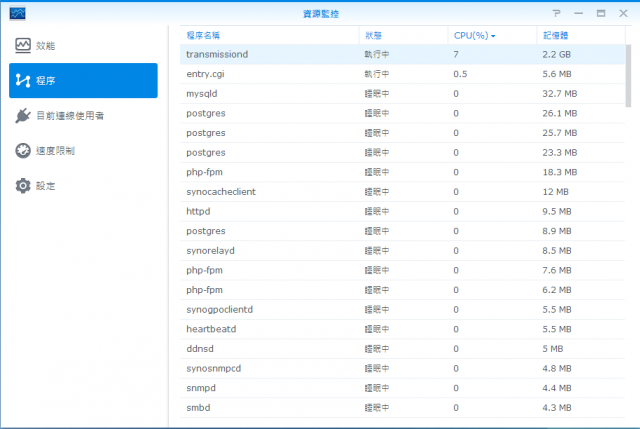The height and width of the screenshot is (429, 640).
Task: Select the mysqld process row
Action: coord(402,93)
